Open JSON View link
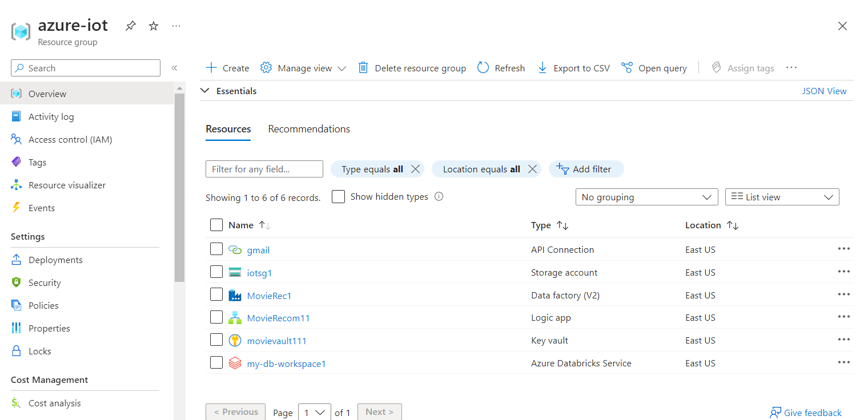The image size is (868, 420). click(x=824, y=90)
